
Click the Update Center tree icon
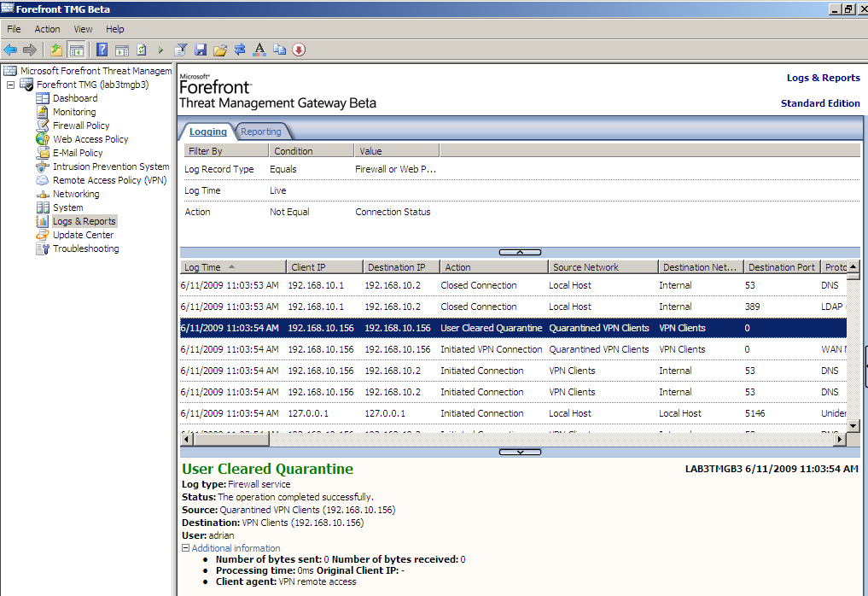(x=43, y=235)
